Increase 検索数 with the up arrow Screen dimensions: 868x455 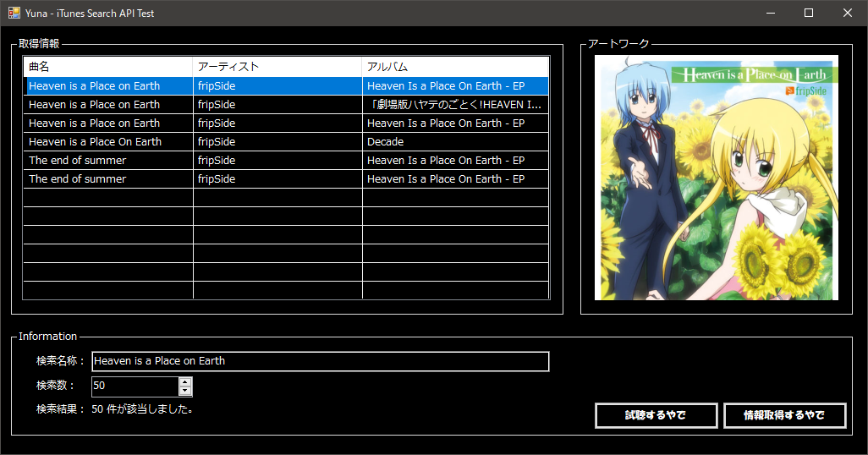[x=185, y=382]
